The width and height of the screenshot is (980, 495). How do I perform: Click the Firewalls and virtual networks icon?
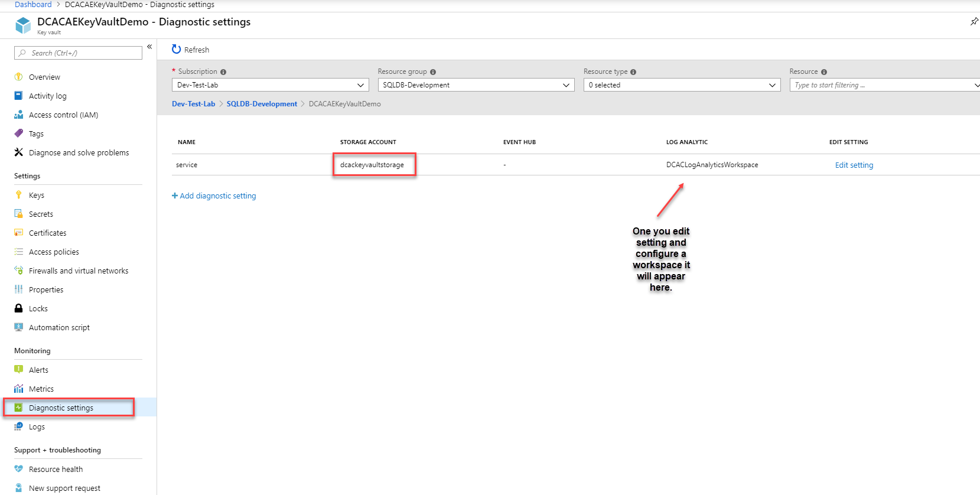coord(18,271)
